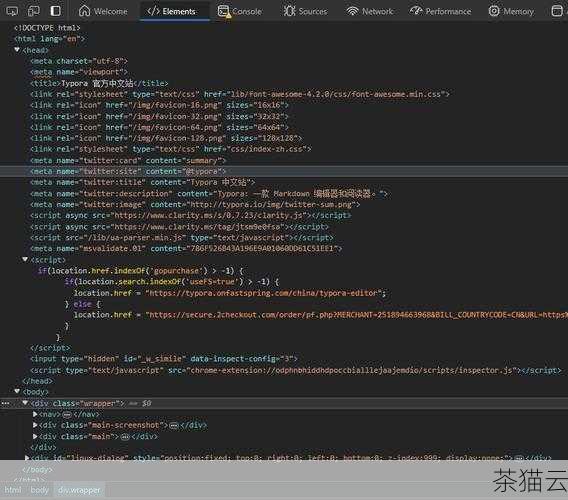
Task: Select the closing /body tag line
Action: 37,469
